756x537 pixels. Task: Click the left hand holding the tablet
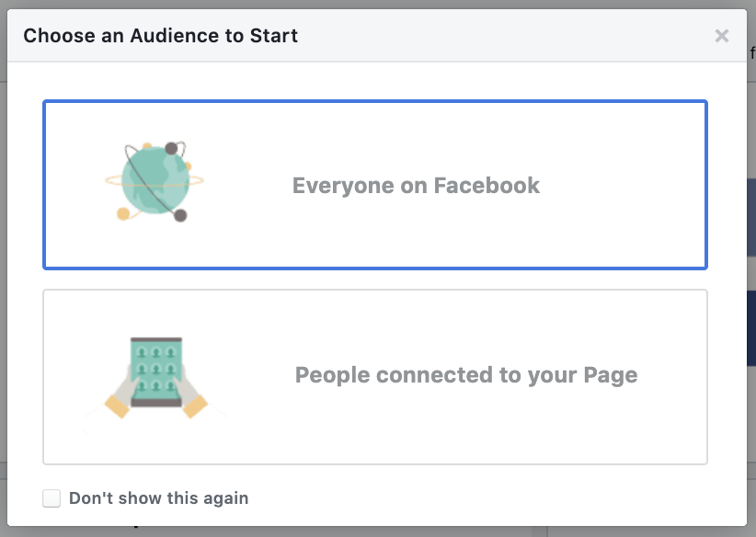coord(118,402)
